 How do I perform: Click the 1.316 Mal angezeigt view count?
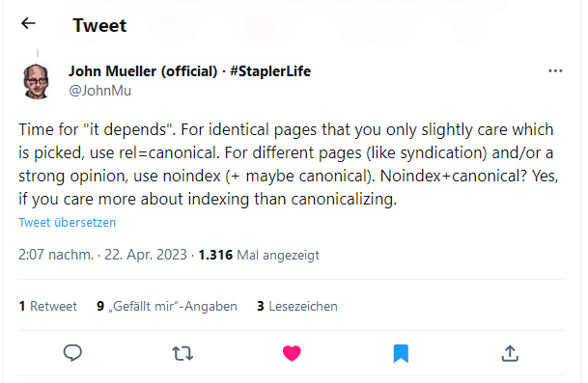(259, 256)
